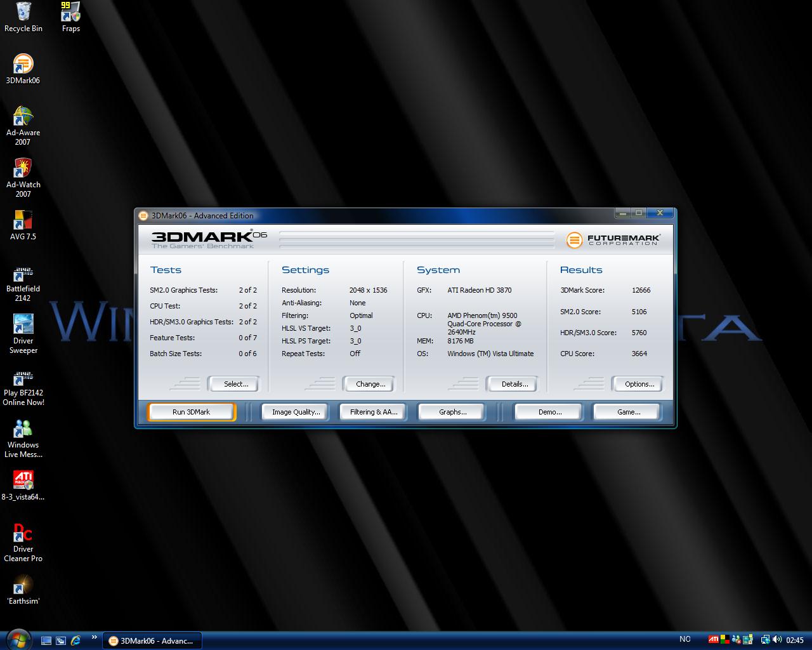Click the resolution value 2048 x 1536
Viewport: 812px width, 650px height.
click(368, 290)
